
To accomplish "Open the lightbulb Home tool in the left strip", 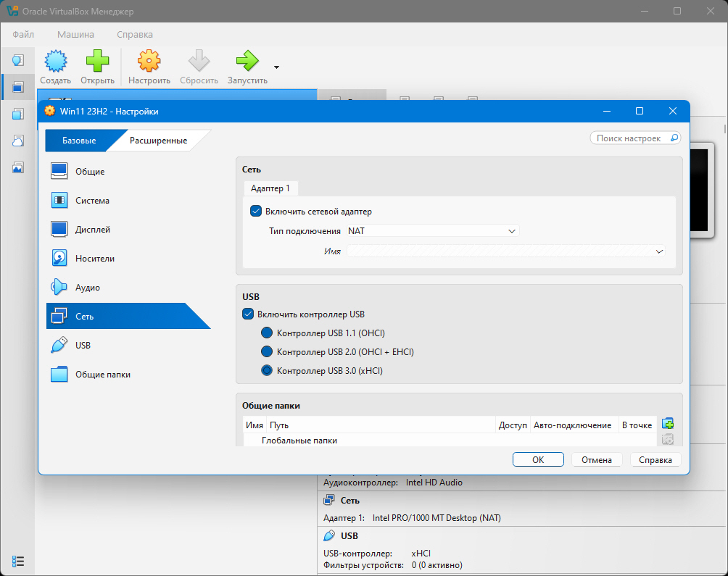I will tap(17, 60).
